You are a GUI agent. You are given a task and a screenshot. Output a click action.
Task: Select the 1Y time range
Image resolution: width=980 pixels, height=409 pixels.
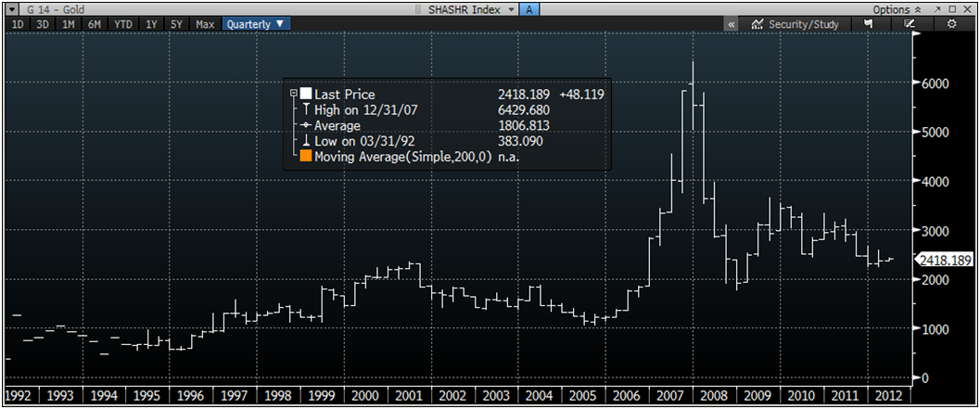click(150, 24)
